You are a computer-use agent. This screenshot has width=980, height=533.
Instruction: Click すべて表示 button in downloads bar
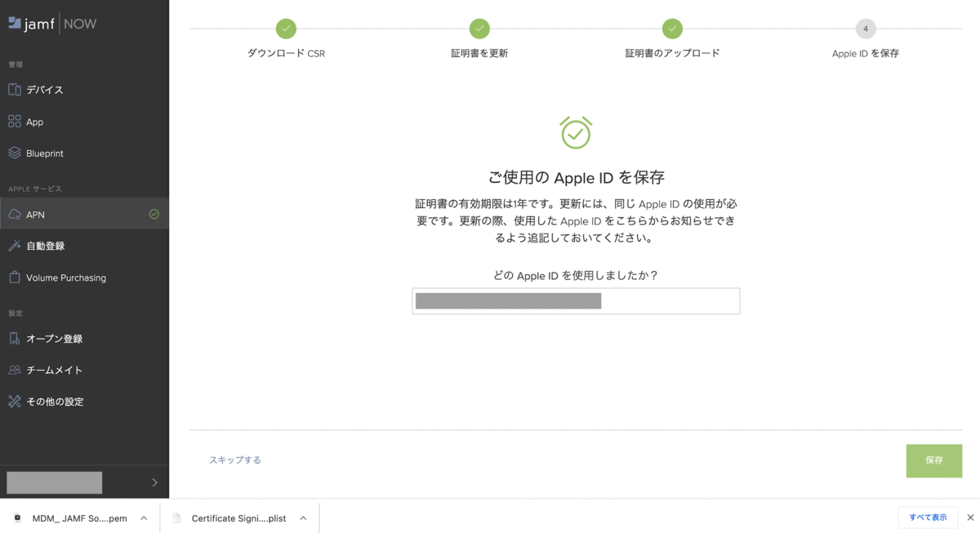point(928,517)
